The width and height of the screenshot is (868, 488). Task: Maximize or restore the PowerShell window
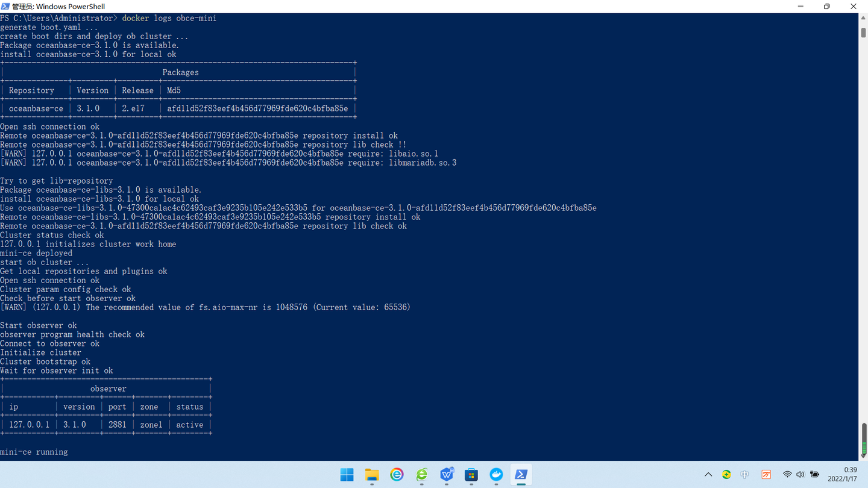pos(827,6)
